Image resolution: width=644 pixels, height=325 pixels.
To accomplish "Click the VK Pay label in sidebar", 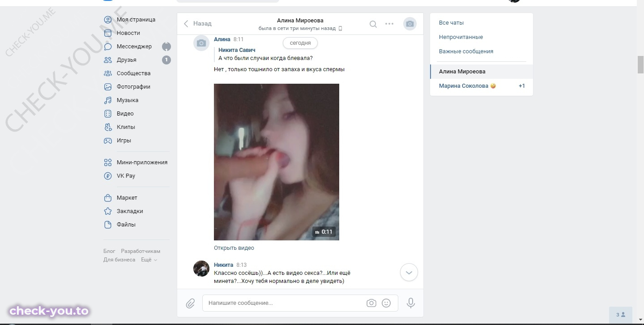I will tap(126, 176).
